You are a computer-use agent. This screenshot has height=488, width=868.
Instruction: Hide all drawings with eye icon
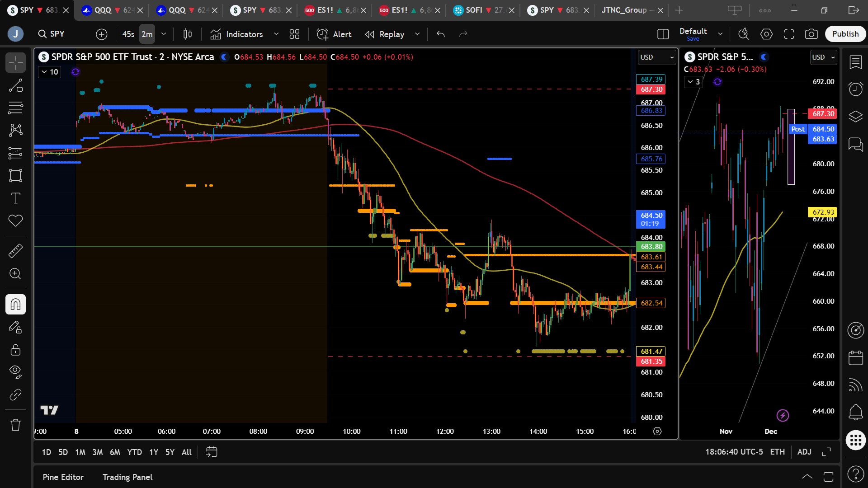pos(15,371)
